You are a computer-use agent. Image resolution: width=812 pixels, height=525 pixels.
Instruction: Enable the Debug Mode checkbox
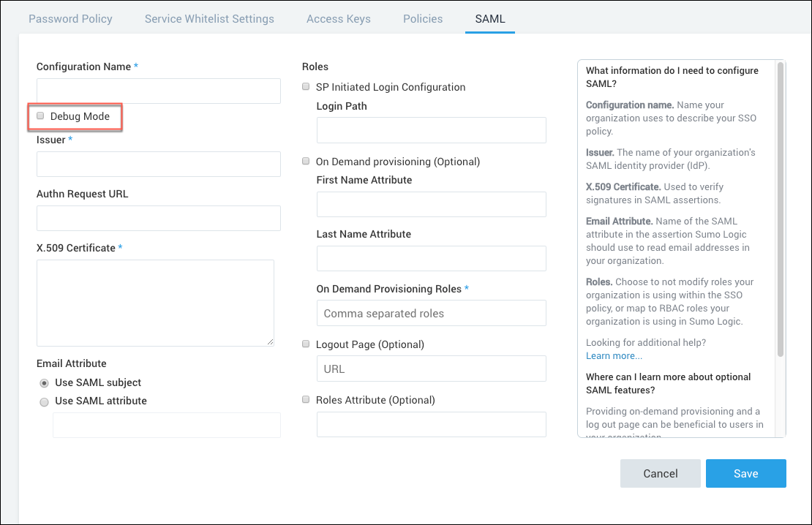pyautogui.click(x=40, y=116)
